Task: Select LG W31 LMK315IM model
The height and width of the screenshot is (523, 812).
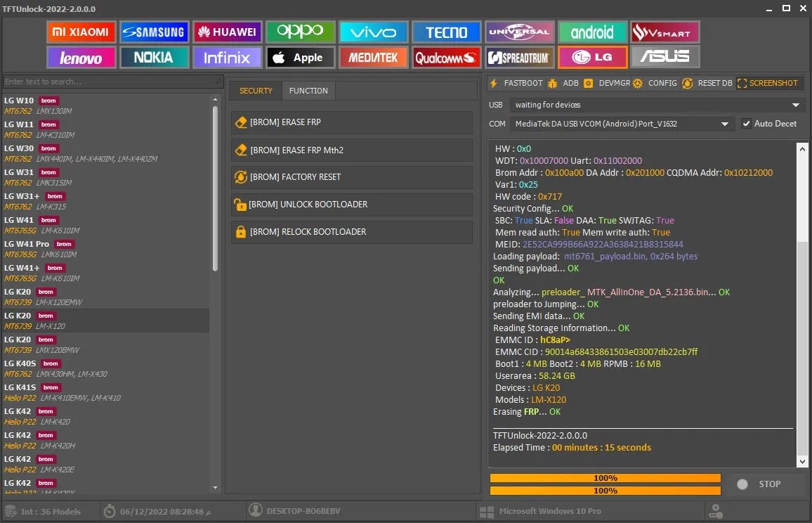Action: pyautogui.click(x=105, y=177)
